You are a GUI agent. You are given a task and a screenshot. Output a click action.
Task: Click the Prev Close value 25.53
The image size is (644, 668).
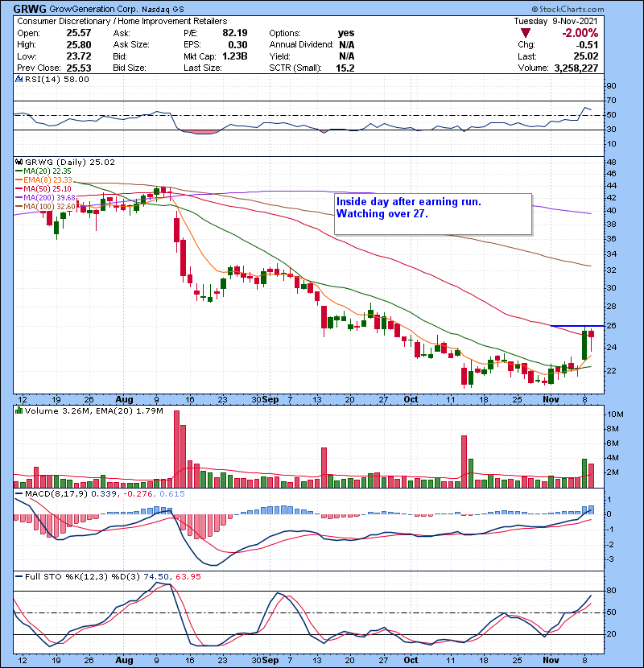[79, 68]
